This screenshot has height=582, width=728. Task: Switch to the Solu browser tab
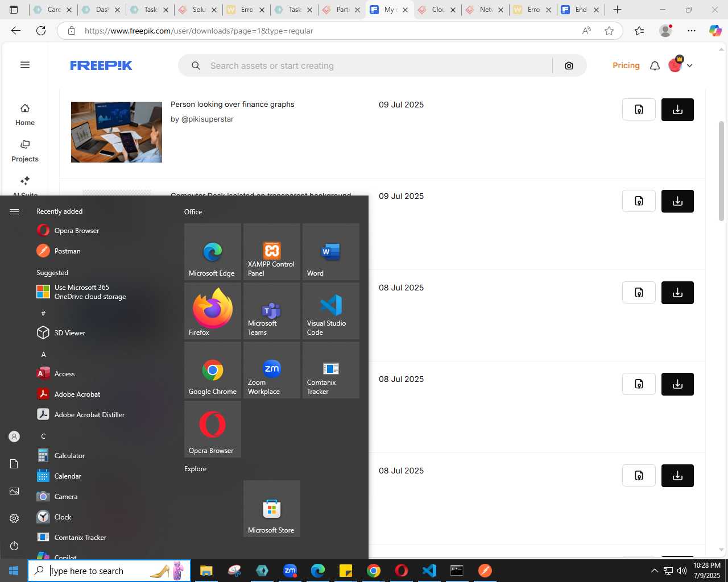coord(198,10)
